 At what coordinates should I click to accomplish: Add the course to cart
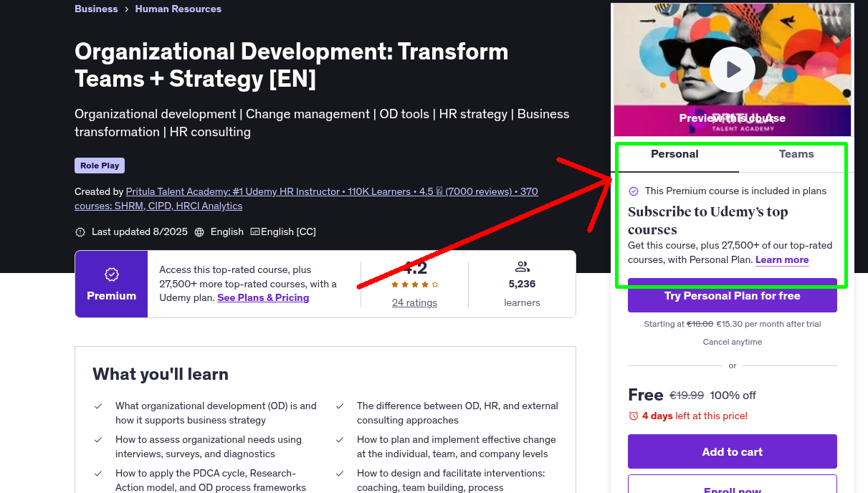click(x=733, y=451)
